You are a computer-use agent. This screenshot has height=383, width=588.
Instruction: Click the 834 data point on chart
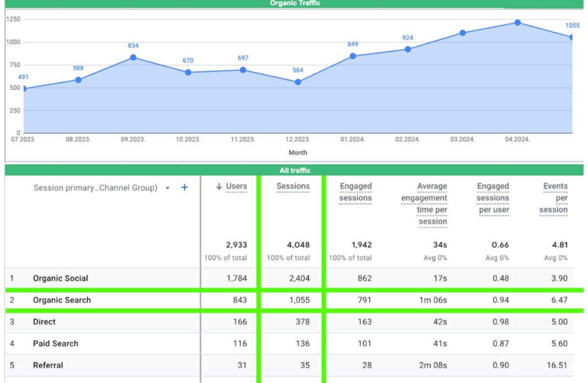tap(133, 57)
